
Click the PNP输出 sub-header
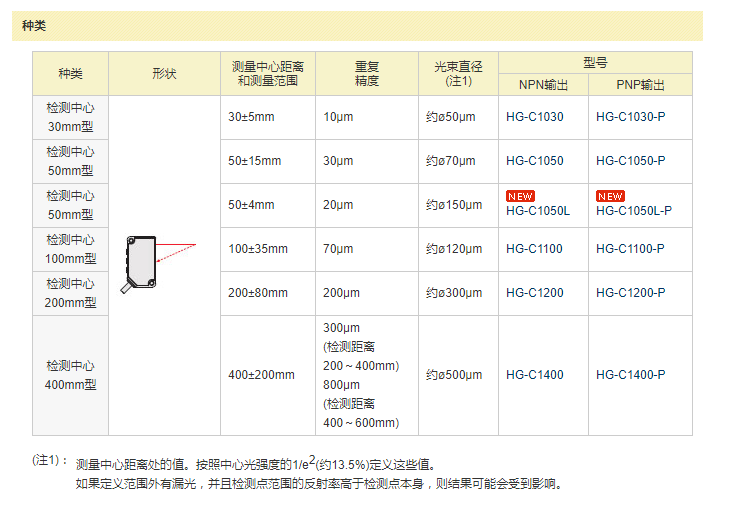tap(640, 85)
